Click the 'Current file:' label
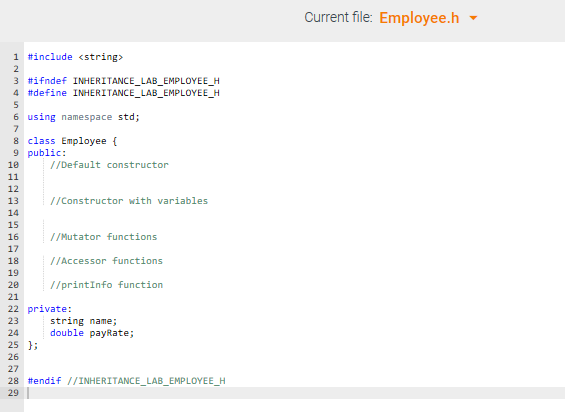The width and height of the screenshot is (565, 412). [338, 18]
